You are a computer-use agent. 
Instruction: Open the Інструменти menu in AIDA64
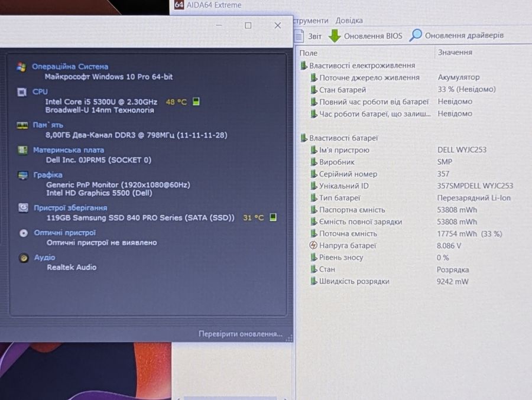tap(311, 21)
